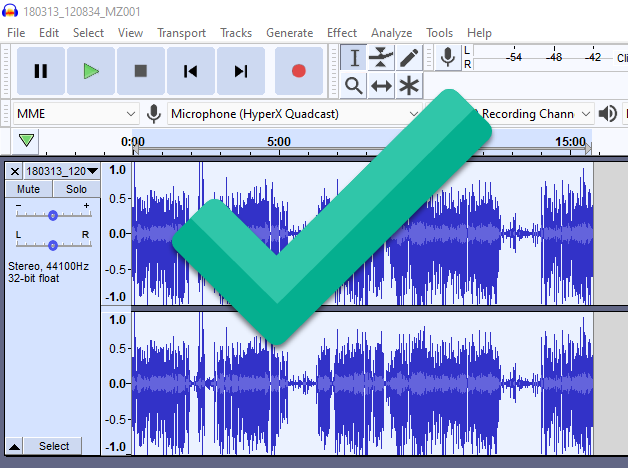Open the Microphone (HyperX Quadcast) device dropdown
The width and height of the screenshot is (628, 468).
coord(295,114)
